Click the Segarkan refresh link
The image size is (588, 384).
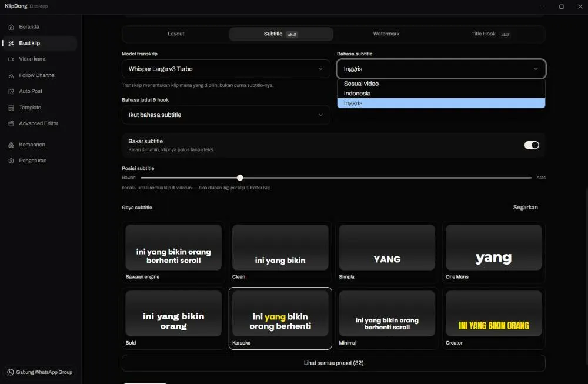click(x=525, y=208)
